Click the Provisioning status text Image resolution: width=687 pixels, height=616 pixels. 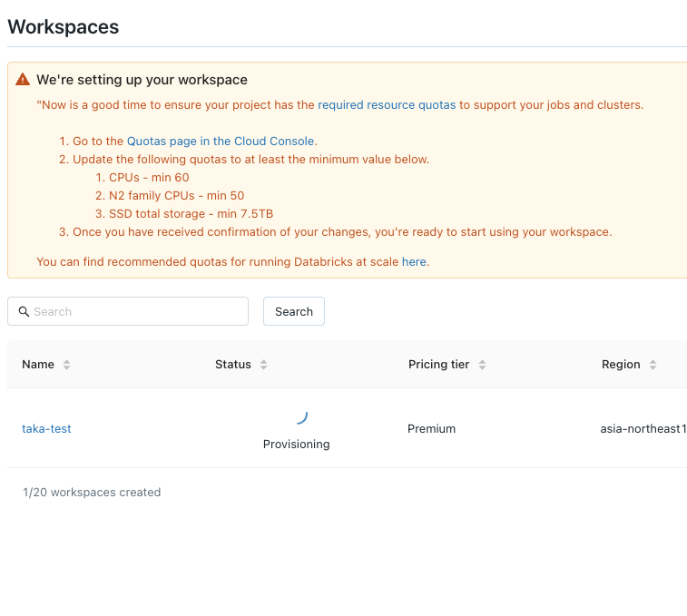tap(296, 445)
